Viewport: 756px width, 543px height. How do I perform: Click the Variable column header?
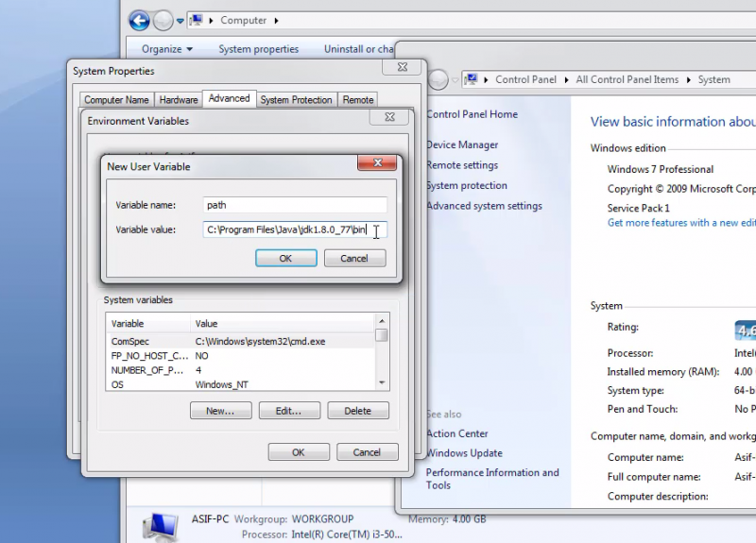point(149,323)
